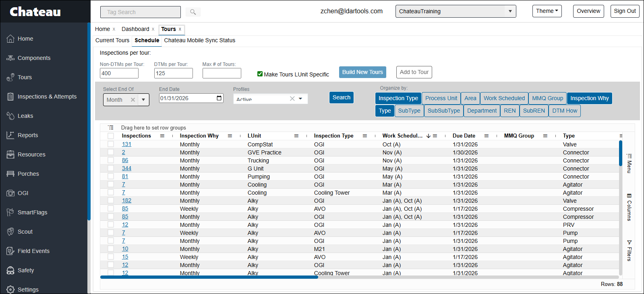Open the Scout sidebar icon
The height and width of the screenshot is (294, 644).
(10, 232)
